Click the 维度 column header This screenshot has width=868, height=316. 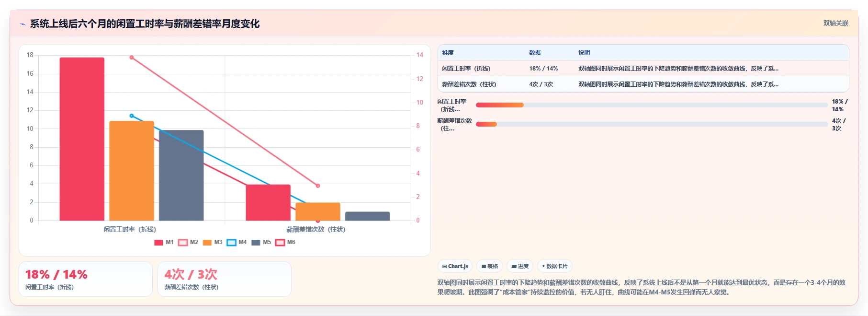tap(448, 53)
